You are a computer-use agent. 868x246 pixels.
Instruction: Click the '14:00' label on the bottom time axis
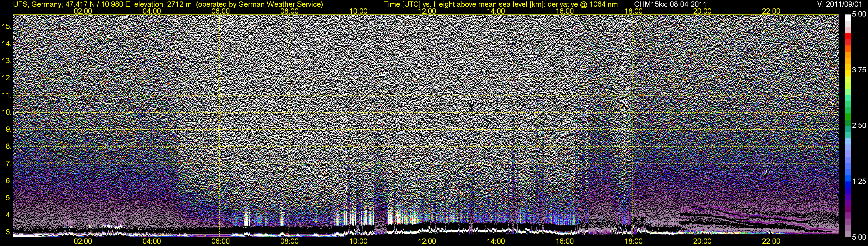[496, 241]
